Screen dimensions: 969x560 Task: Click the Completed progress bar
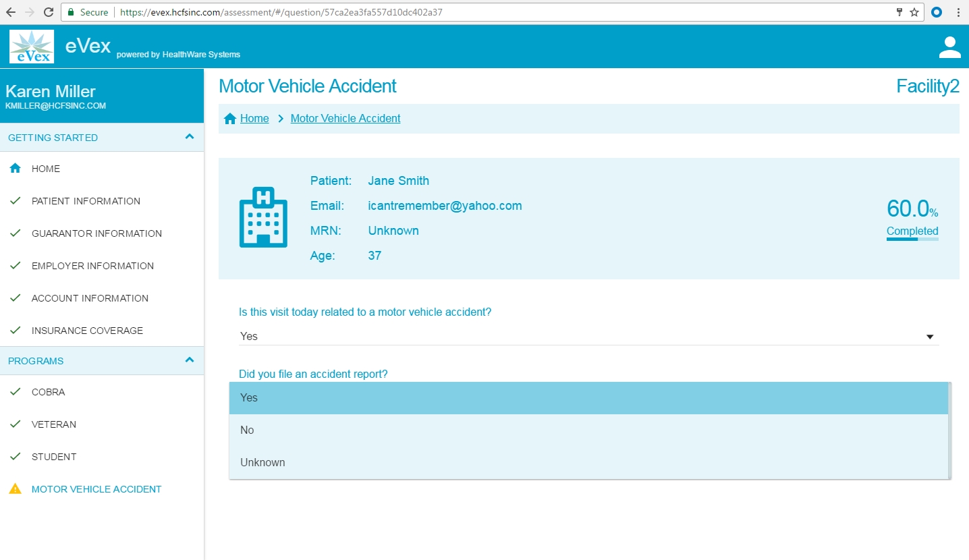(912, 239)
